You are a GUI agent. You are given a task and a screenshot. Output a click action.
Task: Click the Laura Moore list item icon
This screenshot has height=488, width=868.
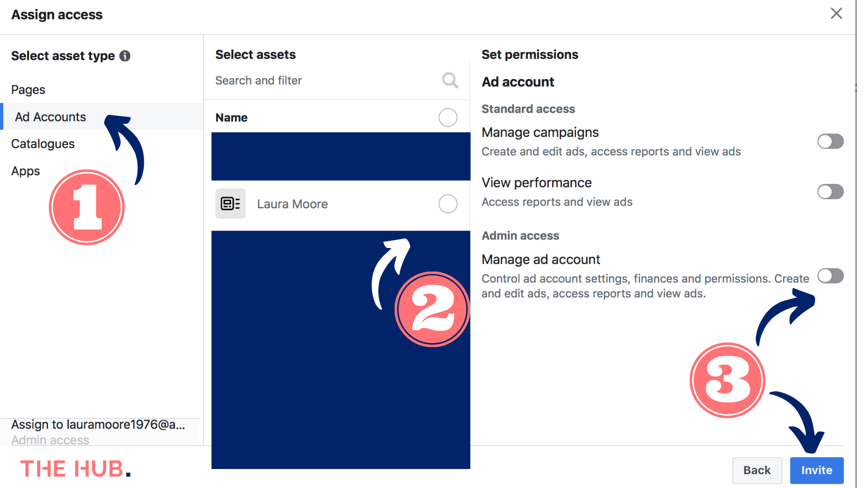tap(231, 203)
